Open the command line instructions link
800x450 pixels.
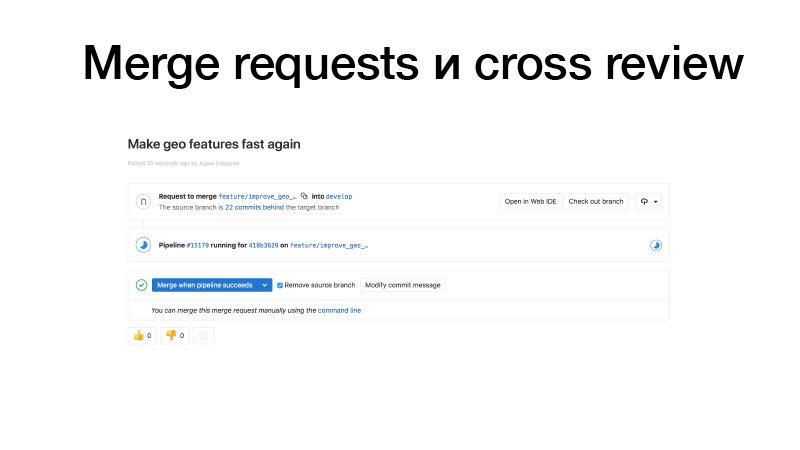click(339, 310)
